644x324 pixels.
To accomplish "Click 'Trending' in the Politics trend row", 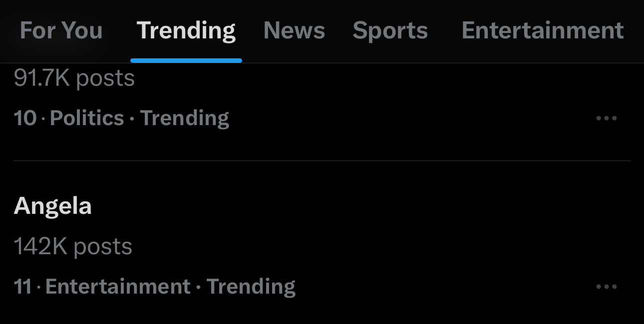I will click(185, 119).
